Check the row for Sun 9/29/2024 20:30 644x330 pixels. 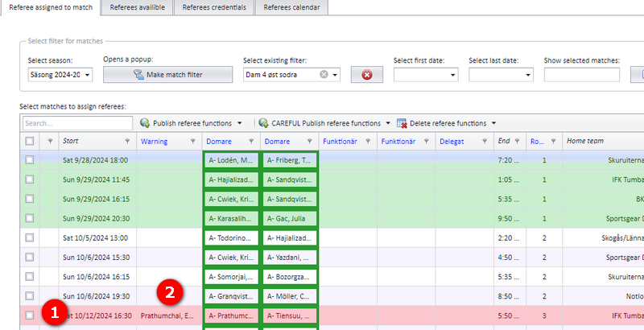30,218
